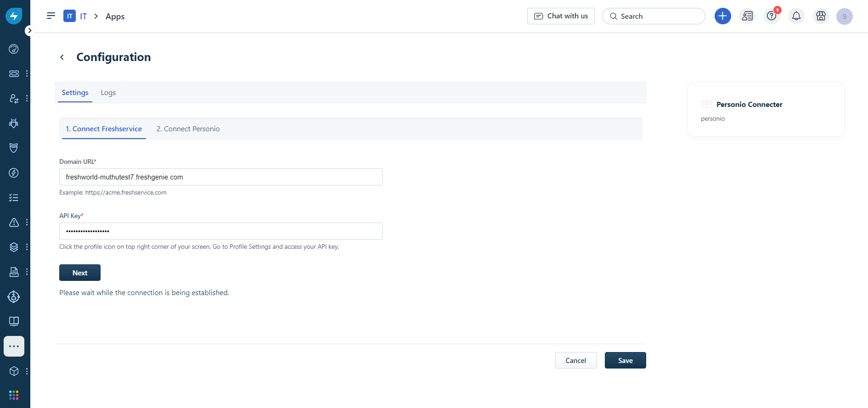Go back using Configuration back arrow
Image resolution: width=868 pixels, height=408 pixels.
pos(62,57)
